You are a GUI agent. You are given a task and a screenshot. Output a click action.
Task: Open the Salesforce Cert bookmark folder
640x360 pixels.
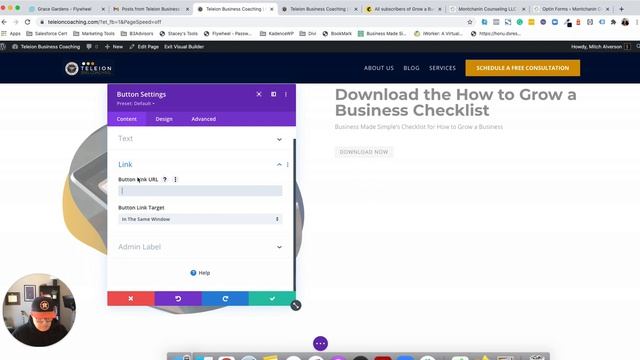(47, 33)
